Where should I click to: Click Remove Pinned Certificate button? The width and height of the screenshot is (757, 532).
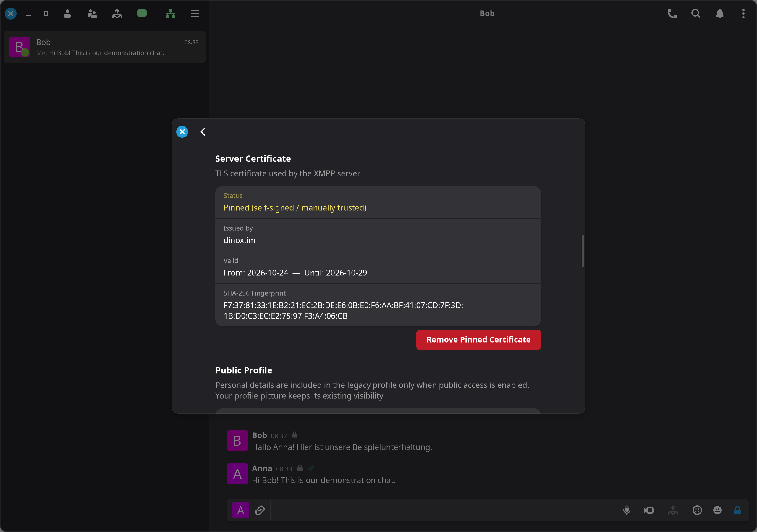click(x=478, y=340)
